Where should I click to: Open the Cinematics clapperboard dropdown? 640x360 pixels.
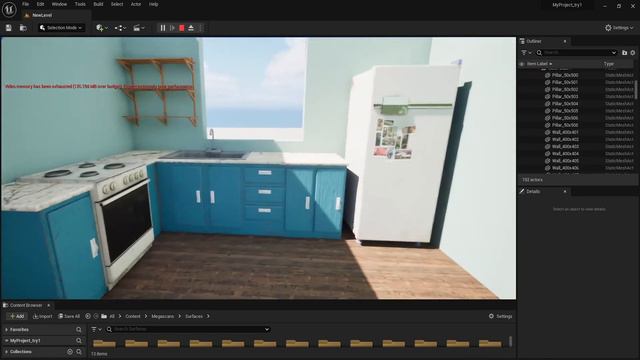[x=139, y=28]
